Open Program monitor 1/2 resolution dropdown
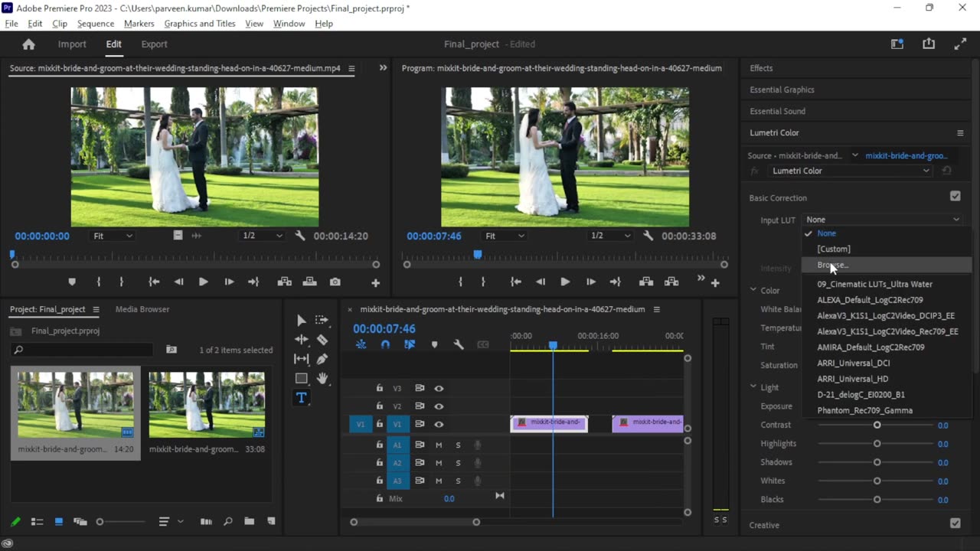The height and width of the screenshot is (551, 980). click(609, 236)
